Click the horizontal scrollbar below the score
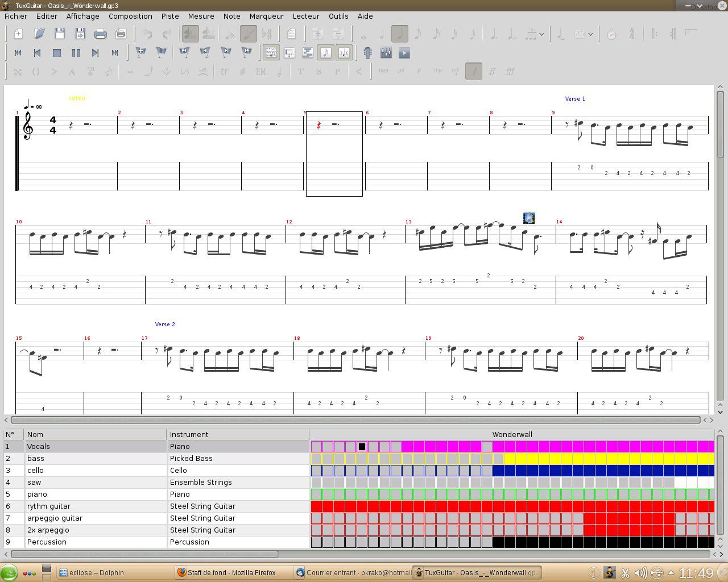 point(353,420)
